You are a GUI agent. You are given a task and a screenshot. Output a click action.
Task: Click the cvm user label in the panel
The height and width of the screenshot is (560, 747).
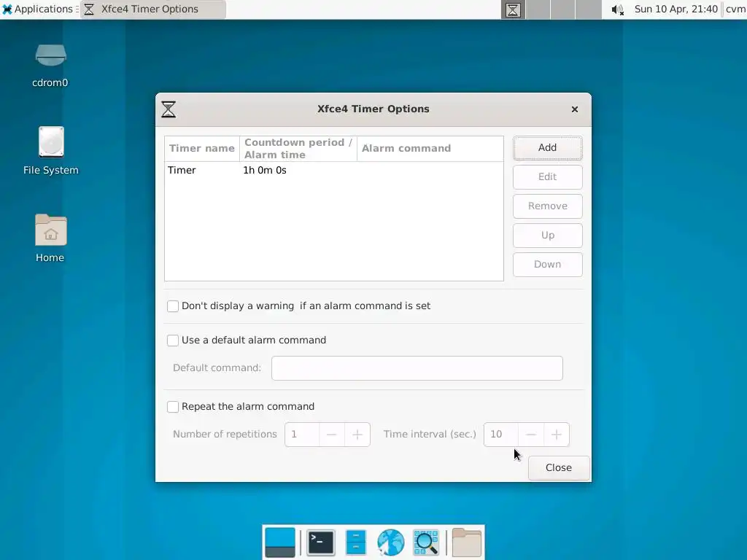735,9
